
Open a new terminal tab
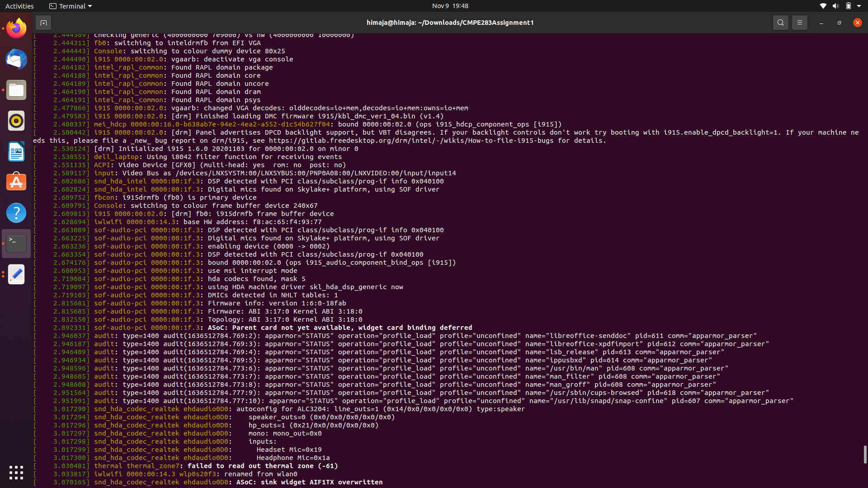(43, 23)
